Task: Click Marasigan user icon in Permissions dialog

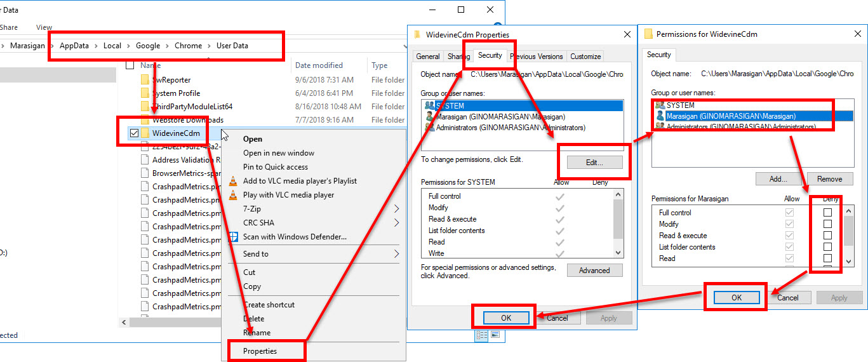Action: click(x=660, y=116)
